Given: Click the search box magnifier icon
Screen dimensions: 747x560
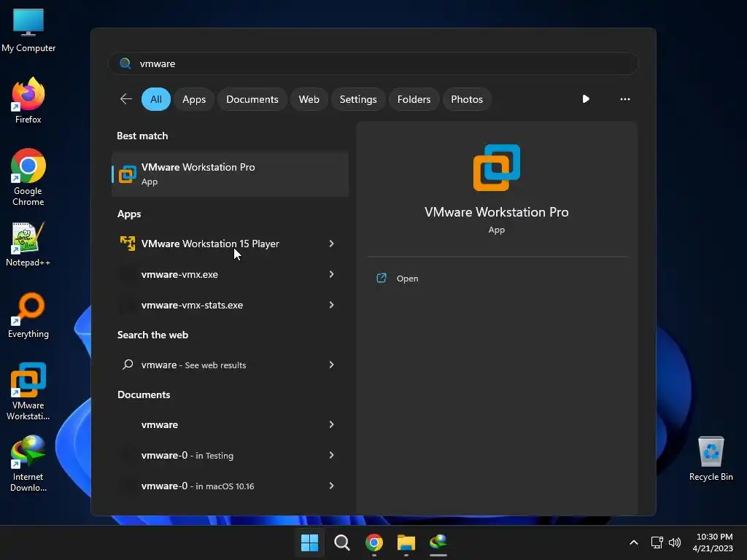Looking at the screenshot, I should (125, 63).
